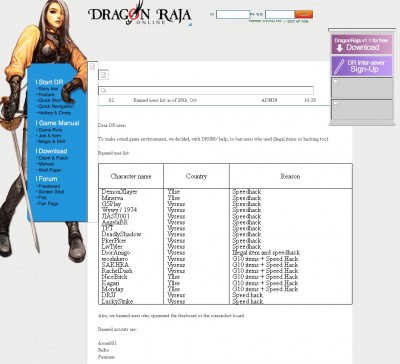Click the small icon in the title bar box
Image resolution: width=400 pixels, height=364 pixels.
pyautogui.click(x=103, y=90)
